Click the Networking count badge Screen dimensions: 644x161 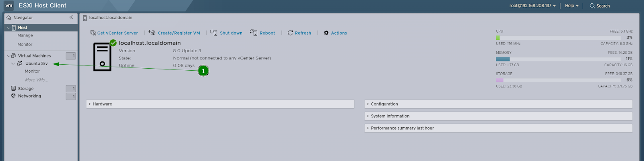71,96
